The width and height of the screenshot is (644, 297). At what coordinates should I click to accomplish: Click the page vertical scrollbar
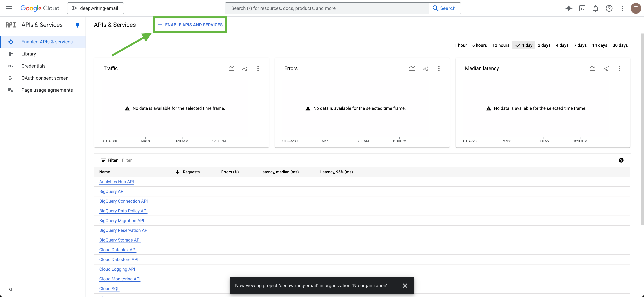[x=642, y=129]
